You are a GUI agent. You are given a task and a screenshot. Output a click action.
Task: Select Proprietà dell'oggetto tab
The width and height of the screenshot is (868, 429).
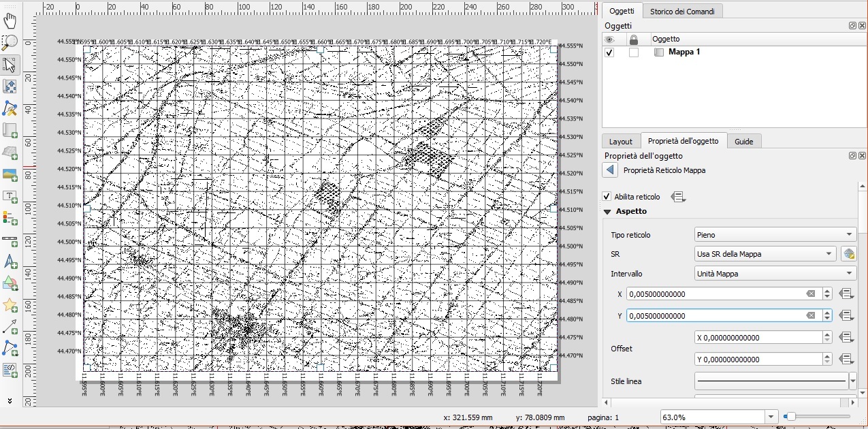683,141
